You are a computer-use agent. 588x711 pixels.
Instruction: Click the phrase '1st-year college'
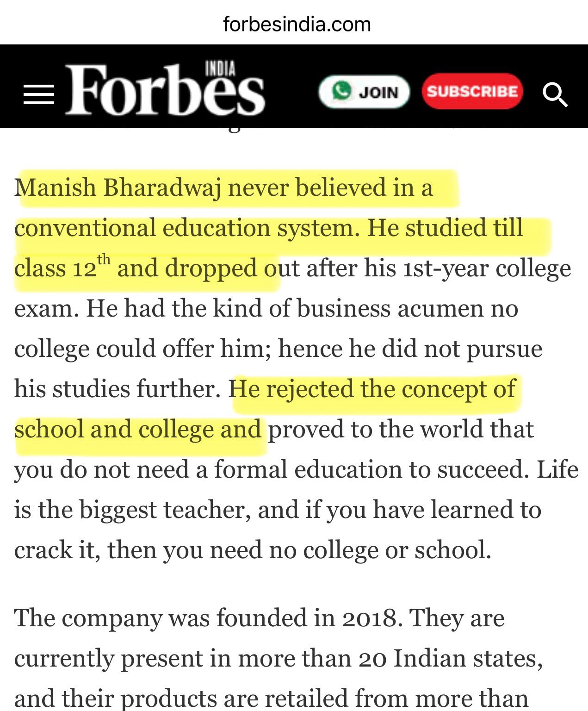487,268
